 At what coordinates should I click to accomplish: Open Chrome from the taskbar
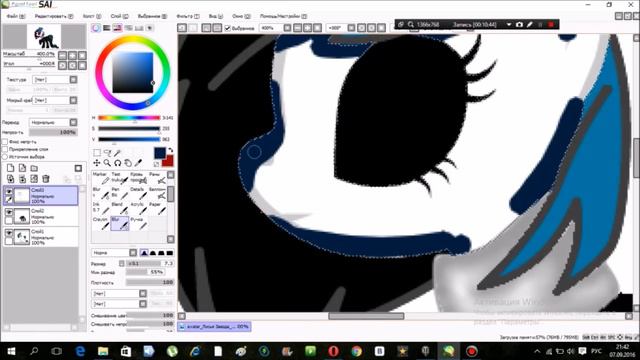[356, 351]
